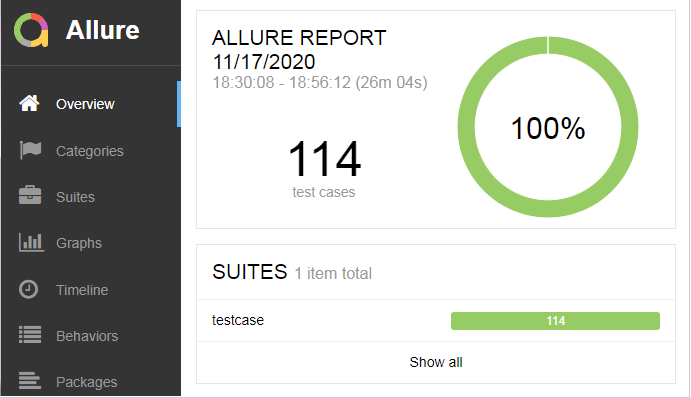Click the Packages lines icon

[30, 380]
